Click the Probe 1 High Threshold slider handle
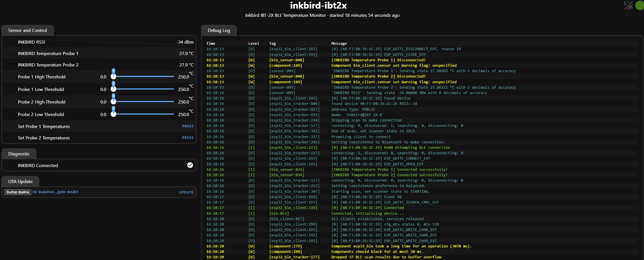 113,76
